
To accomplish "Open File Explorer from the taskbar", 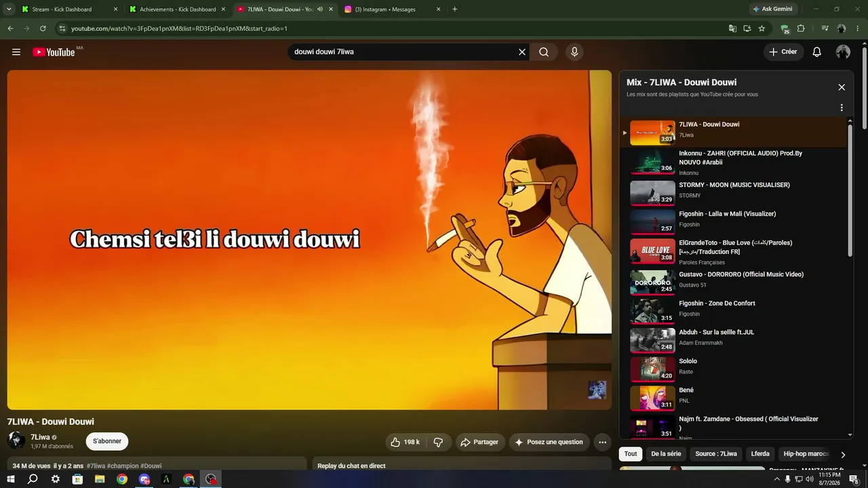I will (x=100, y=479).
